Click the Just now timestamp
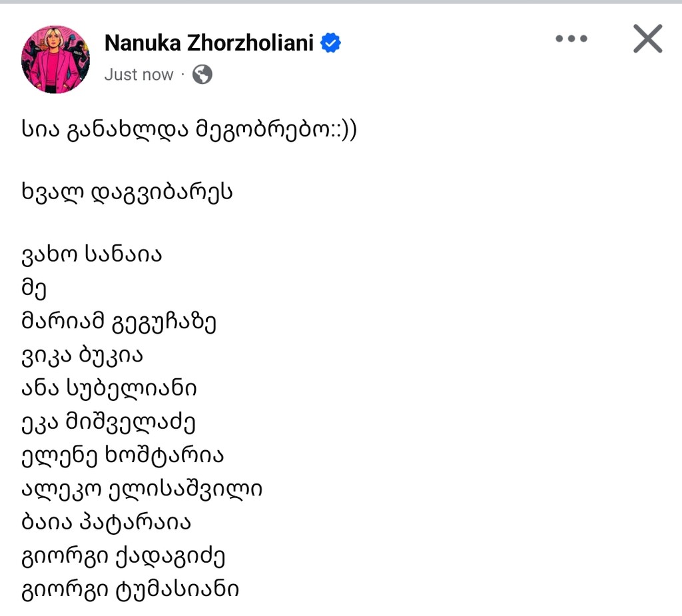682x616 pixels. pos(139,75)
